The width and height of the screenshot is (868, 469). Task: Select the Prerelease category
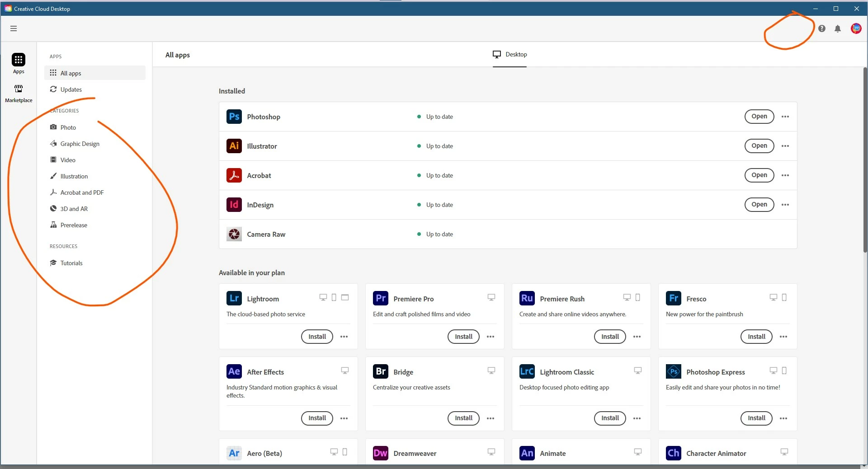(x=95, y=225)
